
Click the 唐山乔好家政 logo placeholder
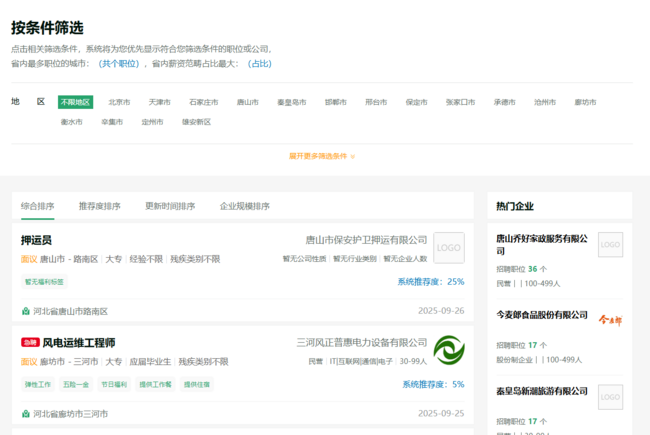[610, 244]
